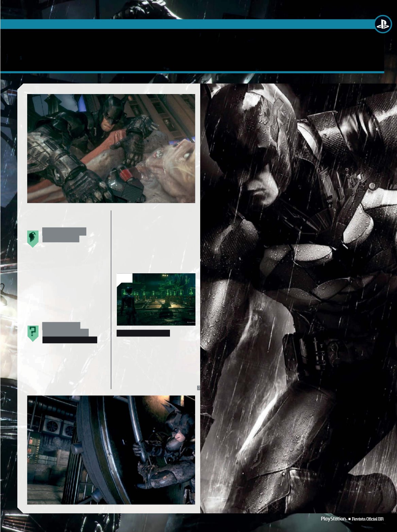This screenshot has width=397, height=532.
Task: Click the "PlayStation" footer text
Action: click(x=333, y=519)
